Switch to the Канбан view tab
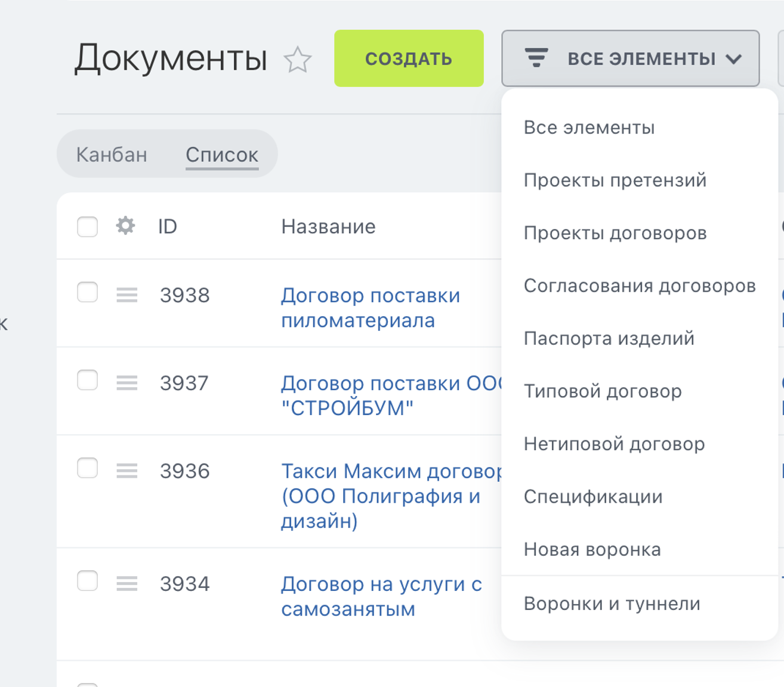The image size is (784, 687). [x=112, y=154]
